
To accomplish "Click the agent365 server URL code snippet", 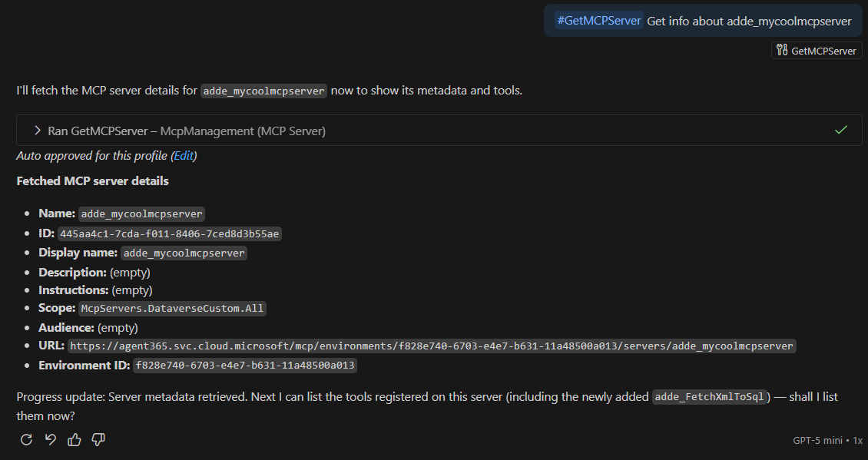I will click(x=431, y=346).
